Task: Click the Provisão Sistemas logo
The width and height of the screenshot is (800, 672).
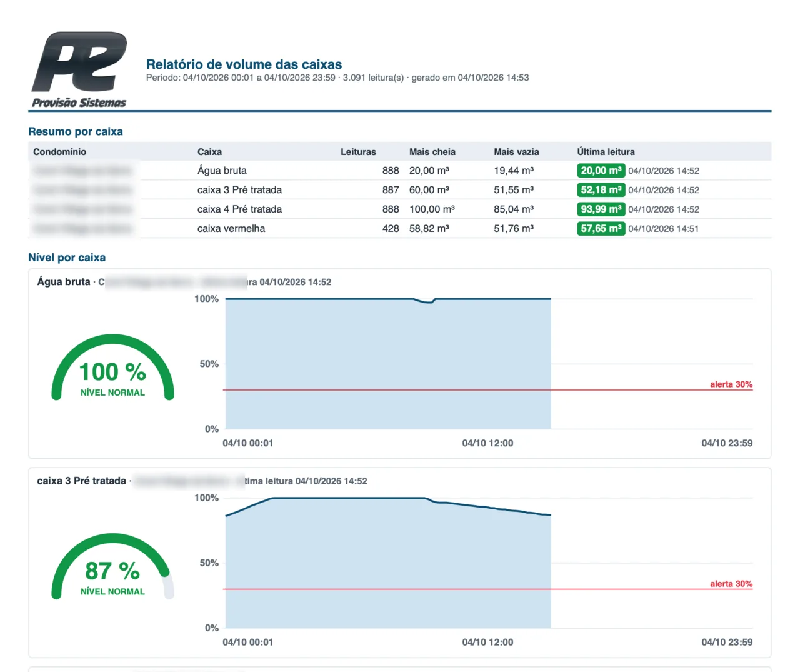Action: coord(79,69)
